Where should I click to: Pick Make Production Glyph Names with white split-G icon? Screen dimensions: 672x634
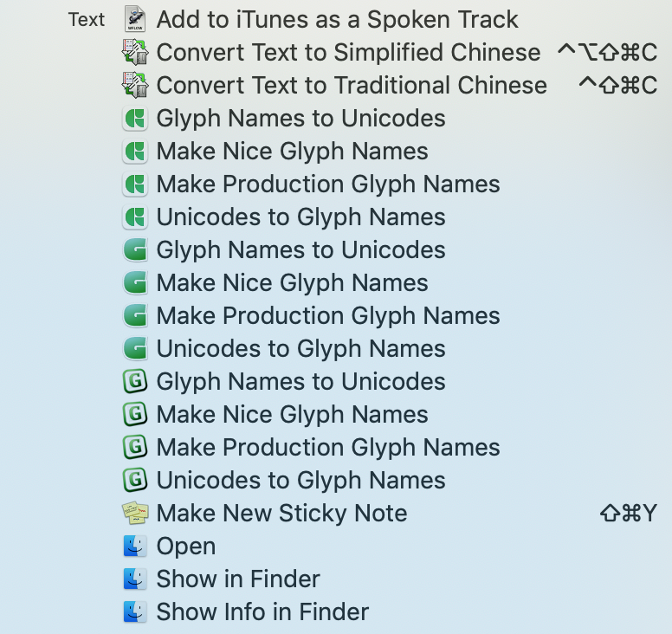click(327, 184)
